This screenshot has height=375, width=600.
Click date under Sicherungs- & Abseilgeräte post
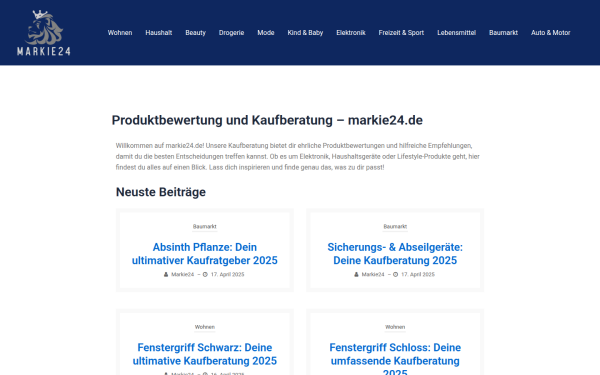[x=418, y=274]
